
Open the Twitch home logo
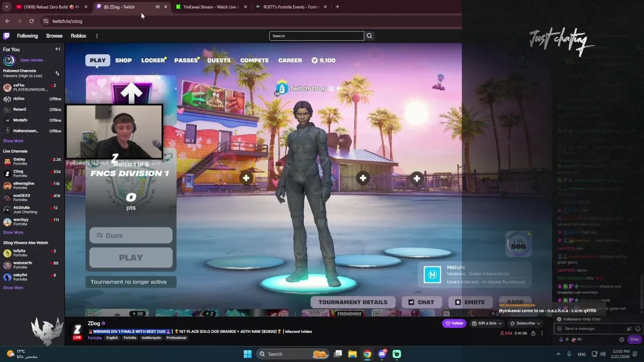(x=7, y=36)
